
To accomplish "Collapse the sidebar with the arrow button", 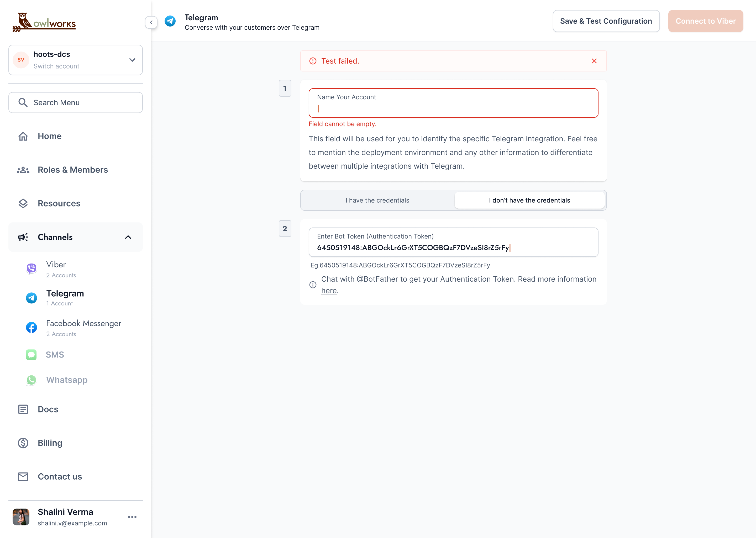I will [151, 23].
